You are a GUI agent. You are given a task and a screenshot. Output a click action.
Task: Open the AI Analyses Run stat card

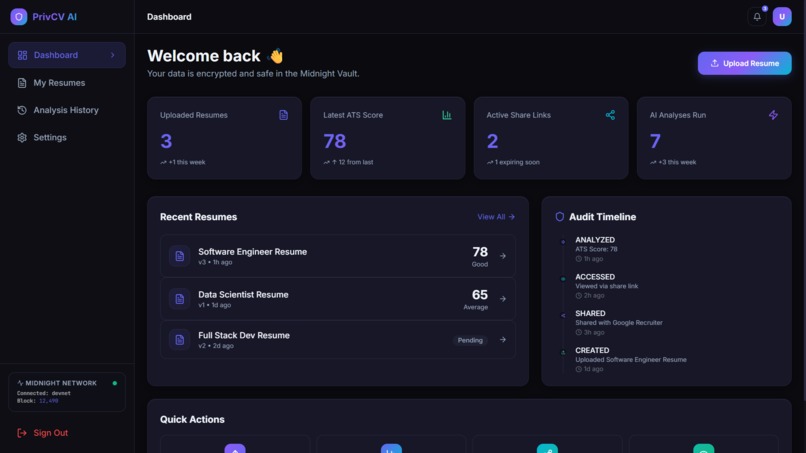coord(714,138)
